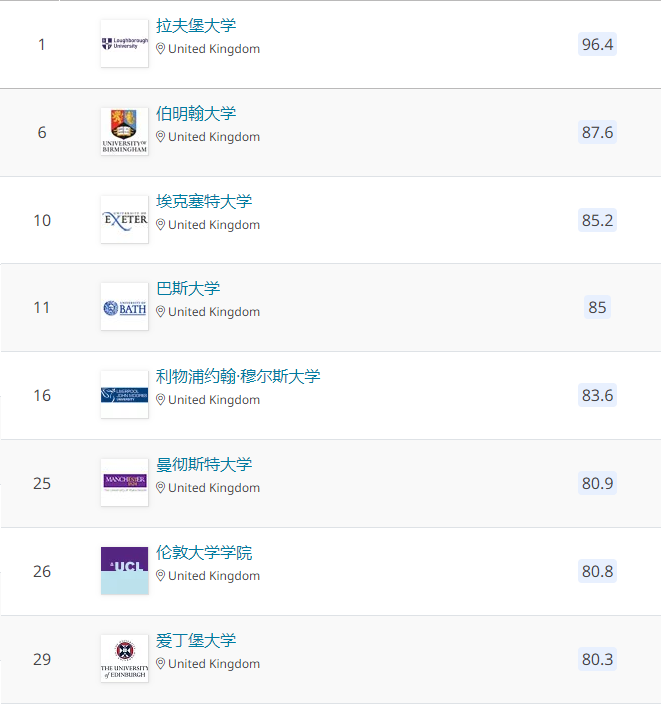Click the Liverpool John Moores University logo

[124, 395]
